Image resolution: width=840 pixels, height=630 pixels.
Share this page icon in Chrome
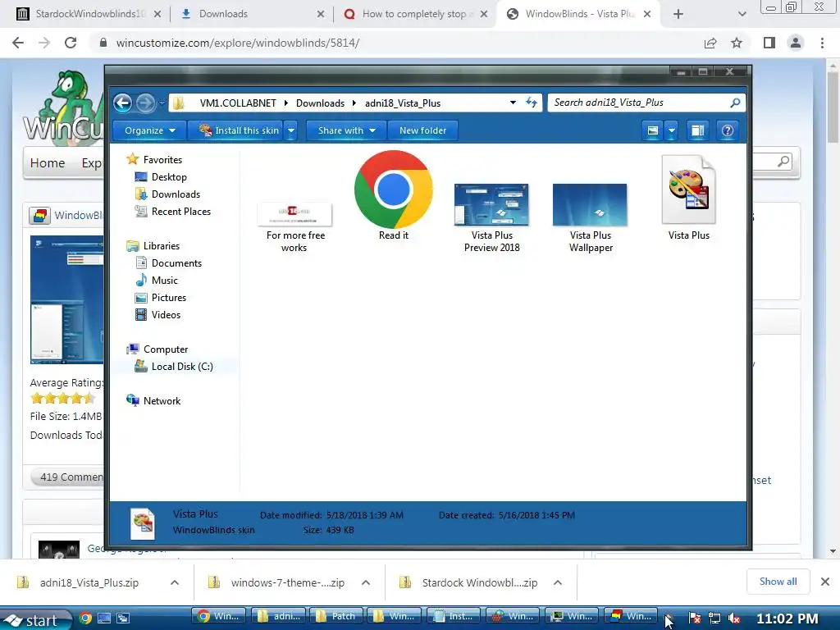click(710, 43)
